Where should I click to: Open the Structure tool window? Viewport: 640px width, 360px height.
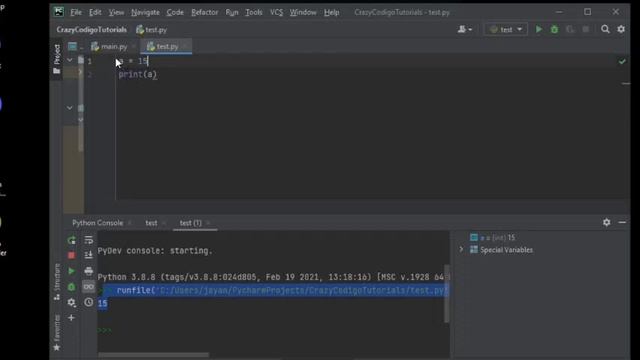click(x=57, y=282)
